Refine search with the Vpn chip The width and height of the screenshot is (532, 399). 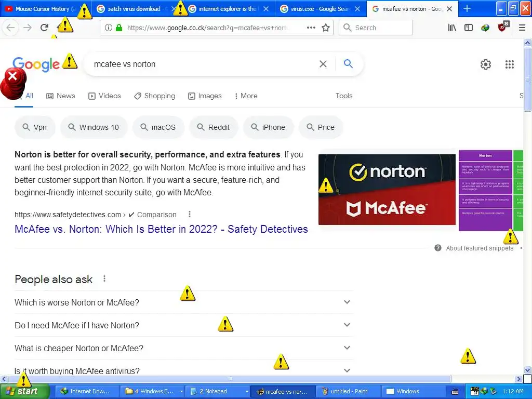(x=35, y=127)
